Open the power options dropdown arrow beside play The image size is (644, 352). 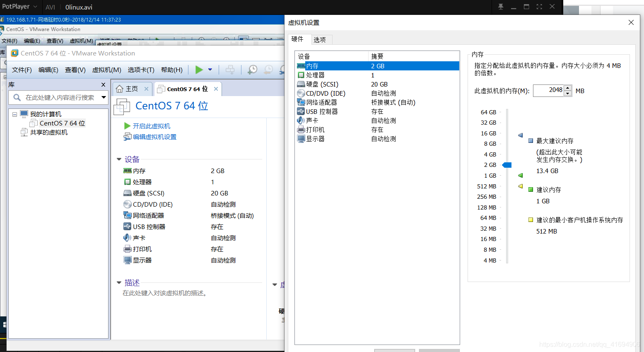click(x=210, y=70)
